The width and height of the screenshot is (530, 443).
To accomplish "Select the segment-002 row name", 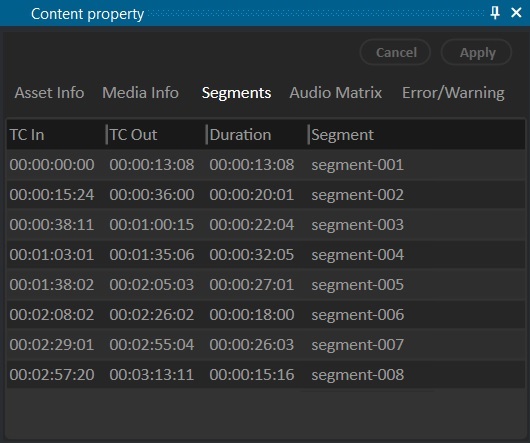I will pos(357,195).
